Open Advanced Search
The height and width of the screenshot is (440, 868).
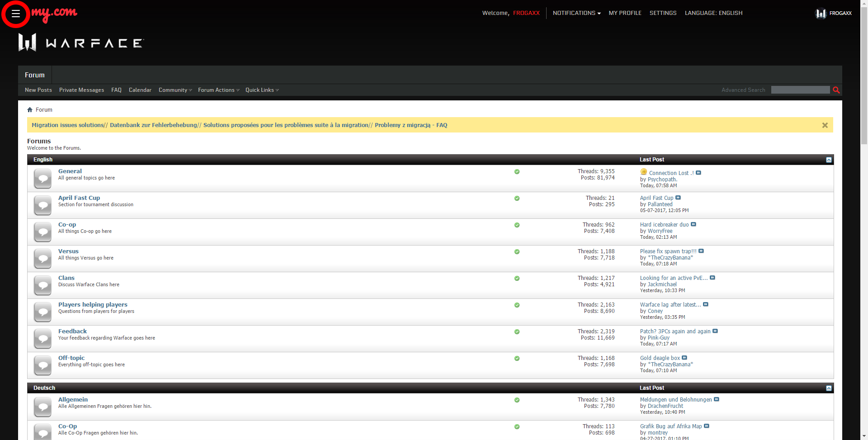pyautogui.click(x=743, y=90)
